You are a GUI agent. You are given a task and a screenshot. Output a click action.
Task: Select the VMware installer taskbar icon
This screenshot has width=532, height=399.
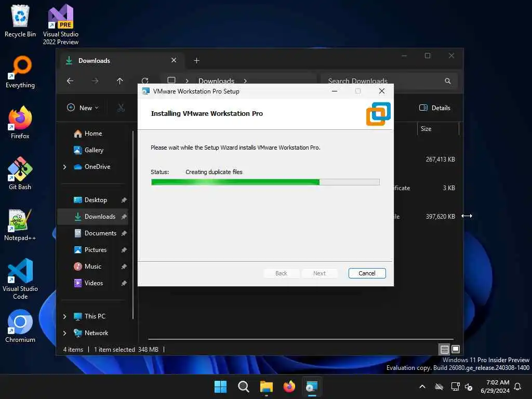coord(312,387)
